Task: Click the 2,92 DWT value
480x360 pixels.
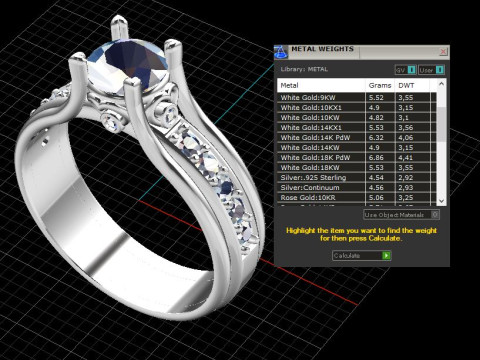Action: tap(406, 178)
